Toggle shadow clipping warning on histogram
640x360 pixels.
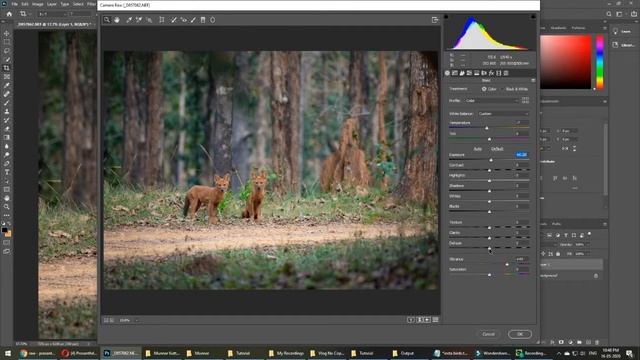coord(446,17)
